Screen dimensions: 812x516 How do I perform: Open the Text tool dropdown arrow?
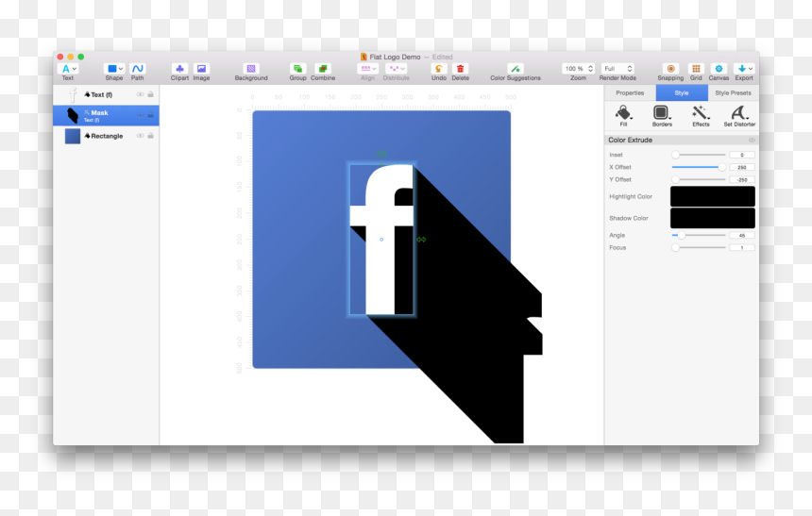[x=75, y=69]
